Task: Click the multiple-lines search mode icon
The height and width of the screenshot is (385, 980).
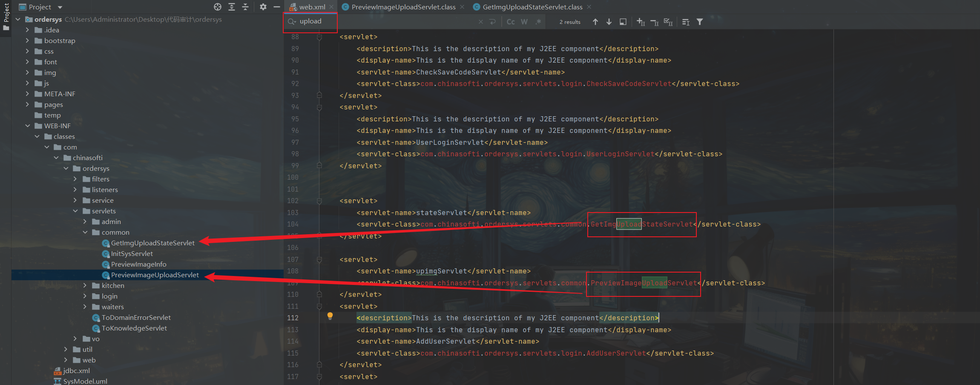Action: 686,22
